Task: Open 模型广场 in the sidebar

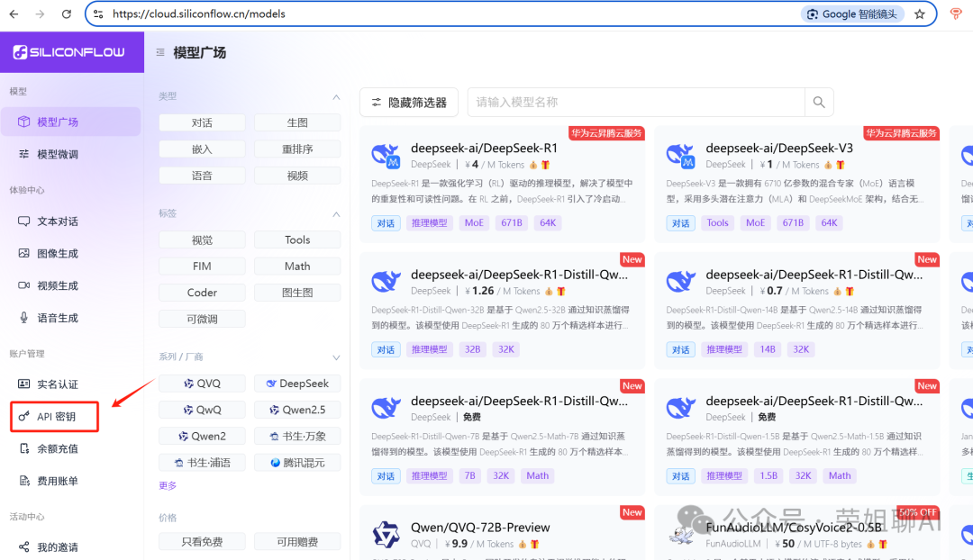Action: pyautogui.click(x=71, y=122)
